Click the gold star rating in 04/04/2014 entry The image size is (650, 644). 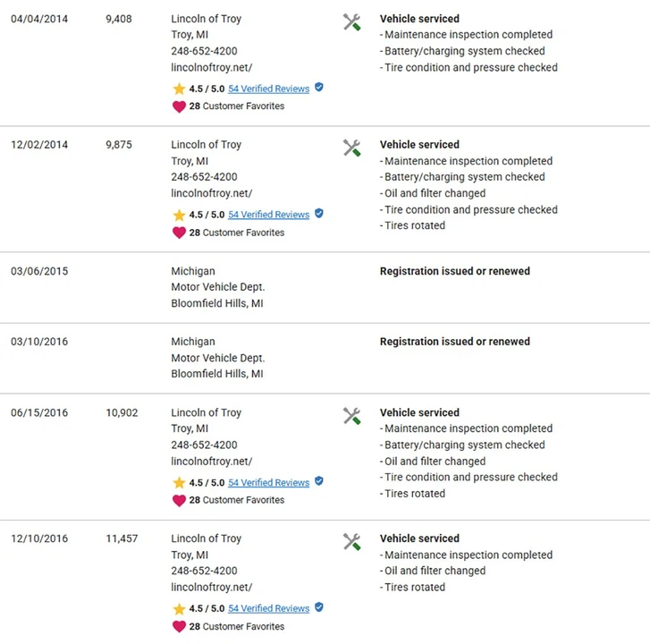click(179, 89)
